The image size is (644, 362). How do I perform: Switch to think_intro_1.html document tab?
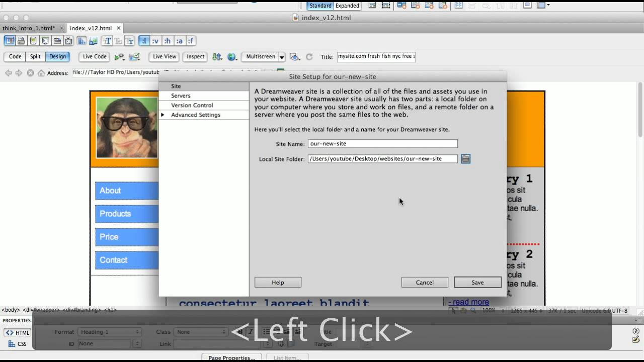click(x=29, y=28)
